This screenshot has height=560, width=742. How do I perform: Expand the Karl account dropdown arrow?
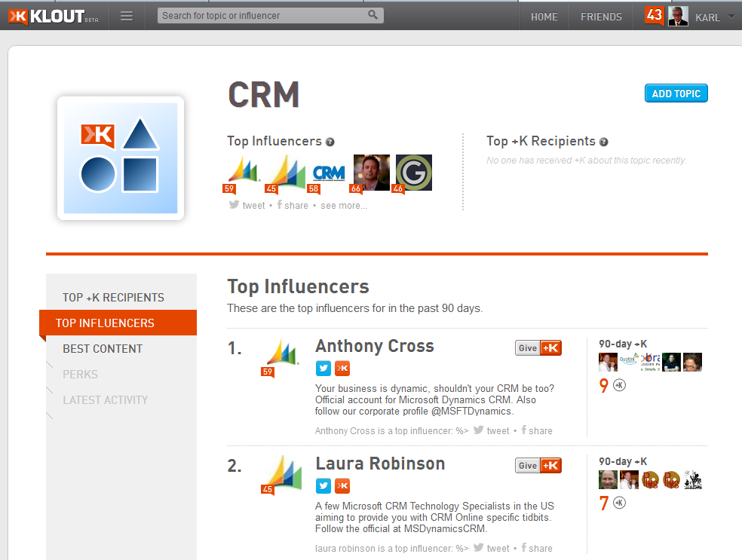(x=731, y=16)
